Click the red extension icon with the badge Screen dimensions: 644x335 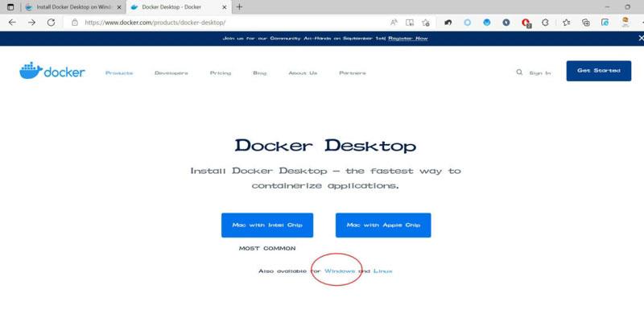pos(526,23)
